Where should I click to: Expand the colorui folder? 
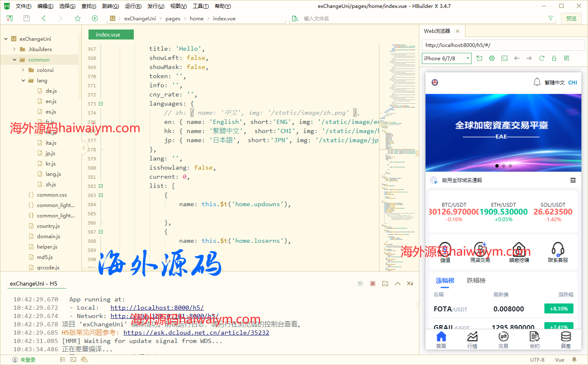tap(23, 70)
